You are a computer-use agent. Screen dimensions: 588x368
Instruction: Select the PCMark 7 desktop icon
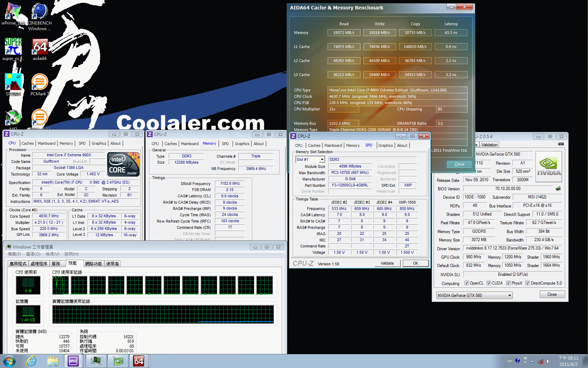40,84
